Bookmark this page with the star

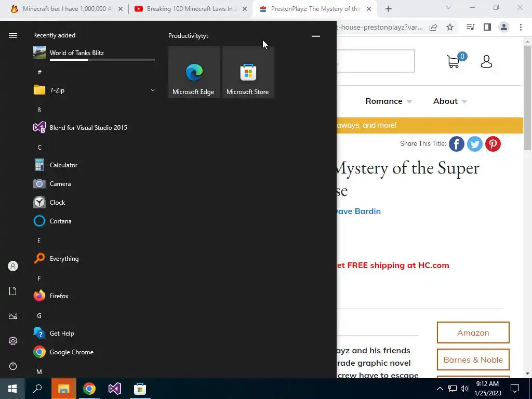click(450, 27)
